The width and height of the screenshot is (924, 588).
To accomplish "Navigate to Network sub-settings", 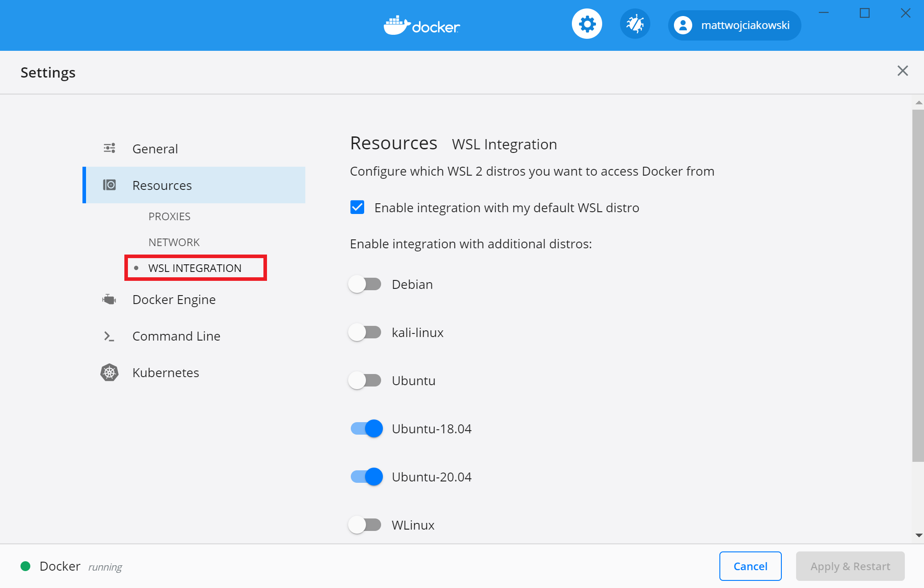I will [173, 242].
